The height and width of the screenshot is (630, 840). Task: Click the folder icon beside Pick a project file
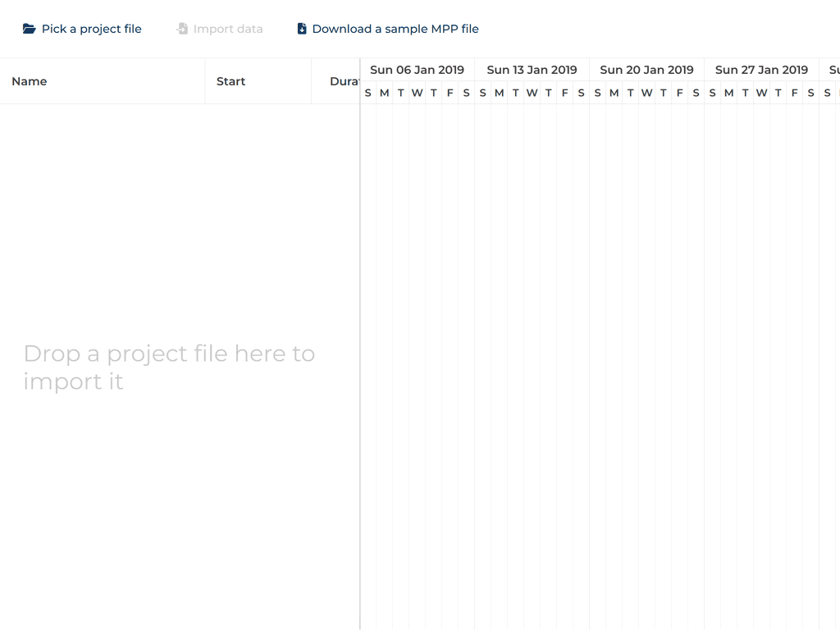pyautogui.click(x=29, y=28)
